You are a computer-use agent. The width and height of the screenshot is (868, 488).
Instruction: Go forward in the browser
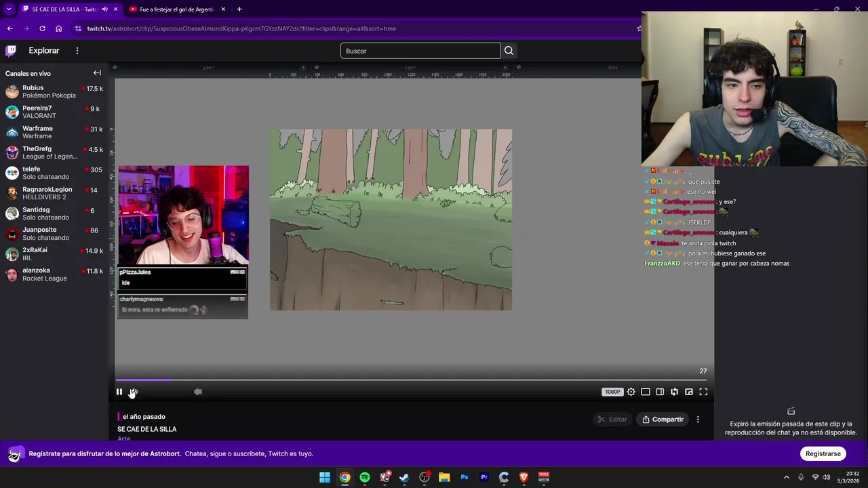coord(26,28)
